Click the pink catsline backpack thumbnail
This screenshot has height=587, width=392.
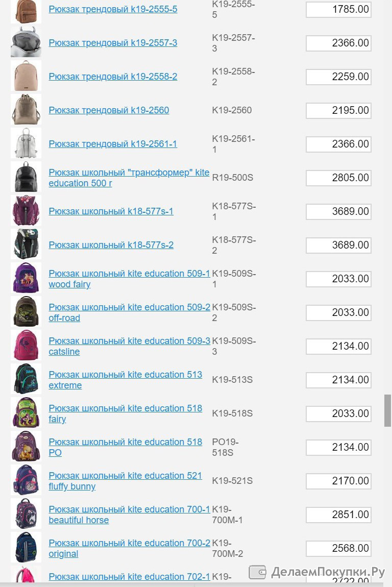26,346
